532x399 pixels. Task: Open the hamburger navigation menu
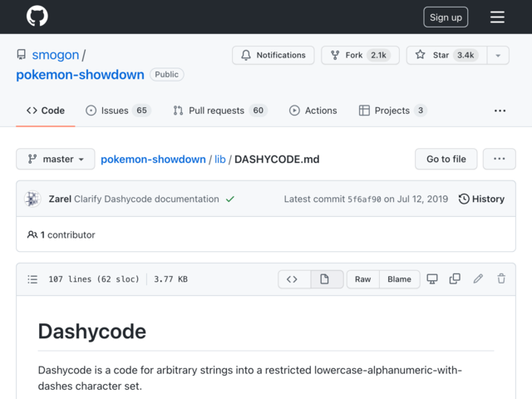[x=497, y=17]
